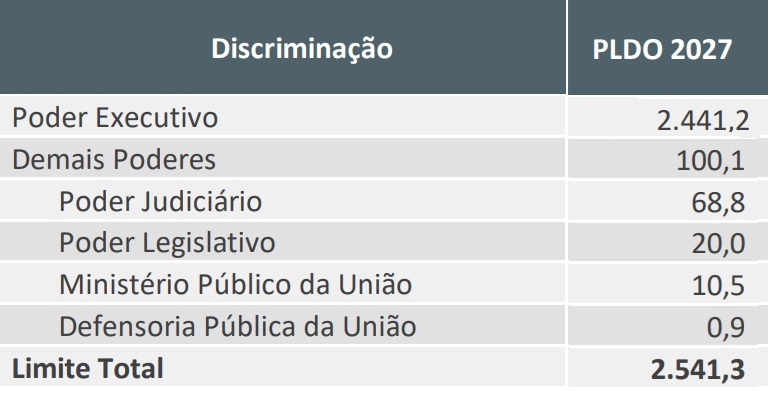This screenshot has width=768, height=401.
Task: Click the word Judiciário in the table
Action: click(198, 203)
